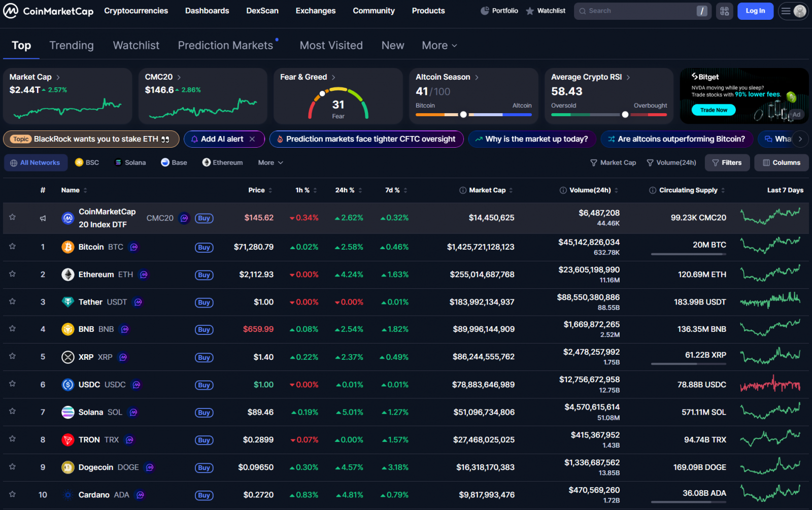This screenshot has width=812, height=510.
Task: Click the Bitcoin coin logo
Action: click(x=67, y=247)
